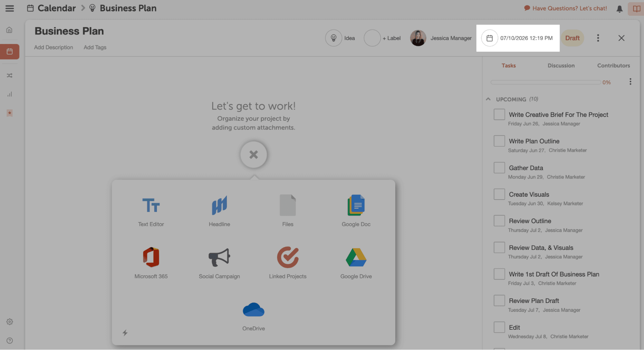This screenshot has height=350, width=644.
Task: Open notifications bell
Action: 619,9
